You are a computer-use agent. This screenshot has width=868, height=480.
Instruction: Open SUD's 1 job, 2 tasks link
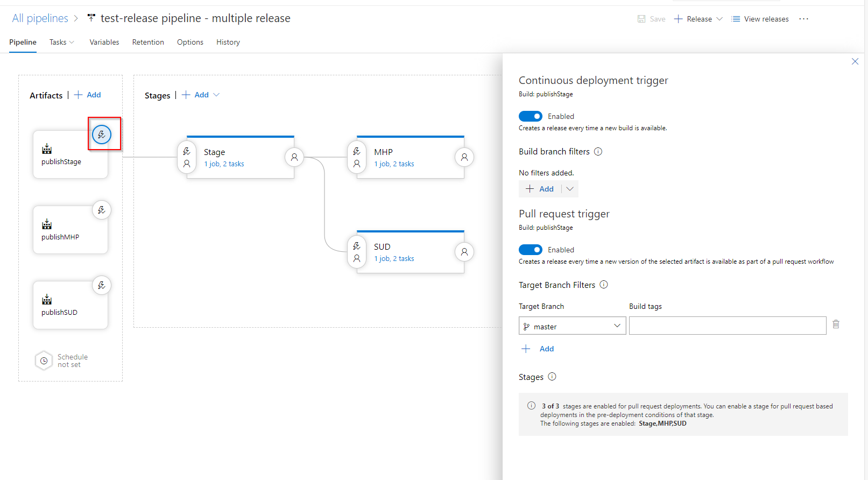(x=394, y=259)
